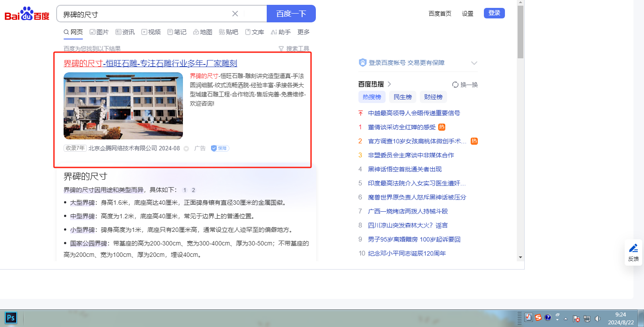The image size is (644, 327).
Task: Open hot search 魔兽世界原负责人怒斥黑神话被压分
Action: coord(417,197)
